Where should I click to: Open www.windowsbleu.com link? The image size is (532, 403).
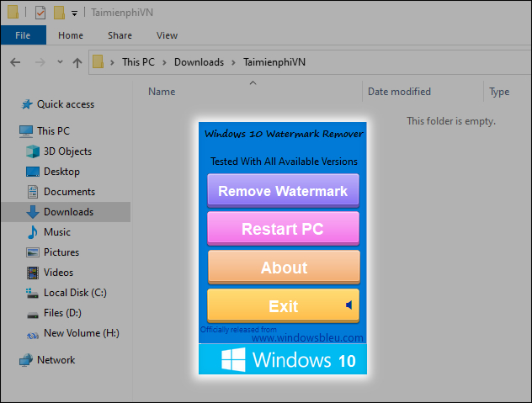(307, 338)
